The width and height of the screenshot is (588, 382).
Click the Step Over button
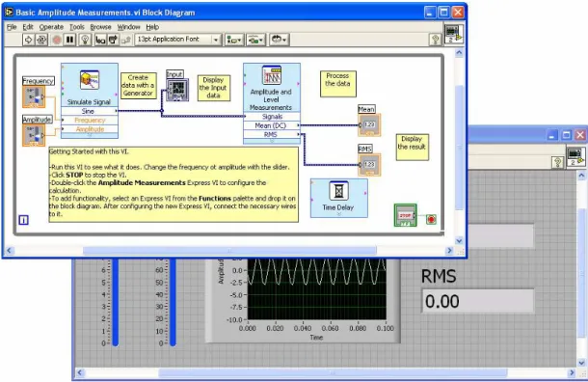pyautogui.click(x=113, y=40)
